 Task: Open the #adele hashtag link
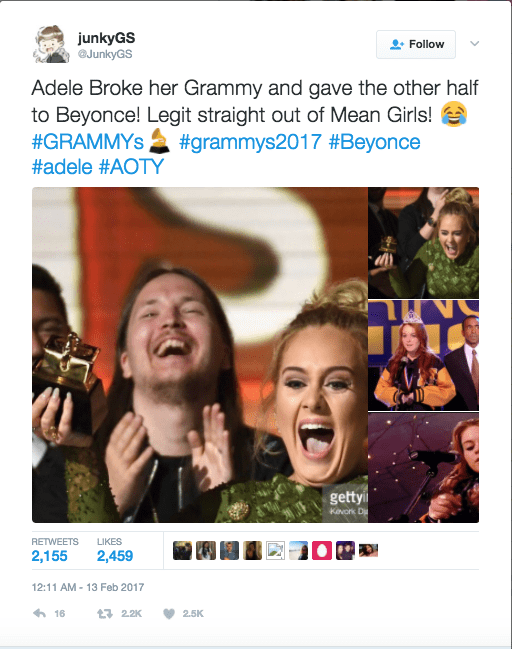62,167
